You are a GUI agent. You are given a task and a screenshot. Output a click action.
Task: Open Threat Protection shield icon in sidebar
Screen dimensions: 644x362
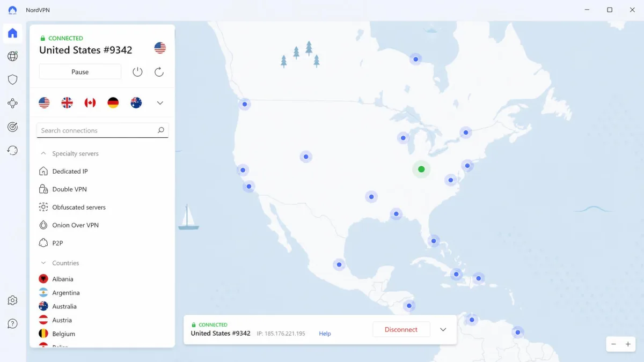coord(12,79)
